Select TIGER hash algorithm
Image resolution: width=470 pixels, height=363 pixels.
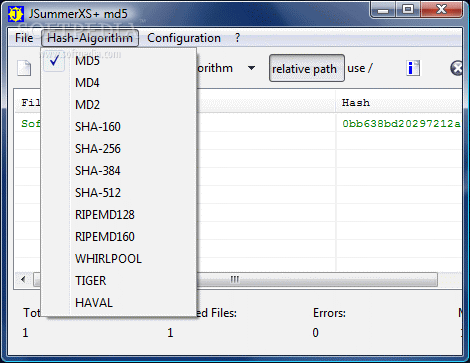pyautogui.click(x=119, y=281)
